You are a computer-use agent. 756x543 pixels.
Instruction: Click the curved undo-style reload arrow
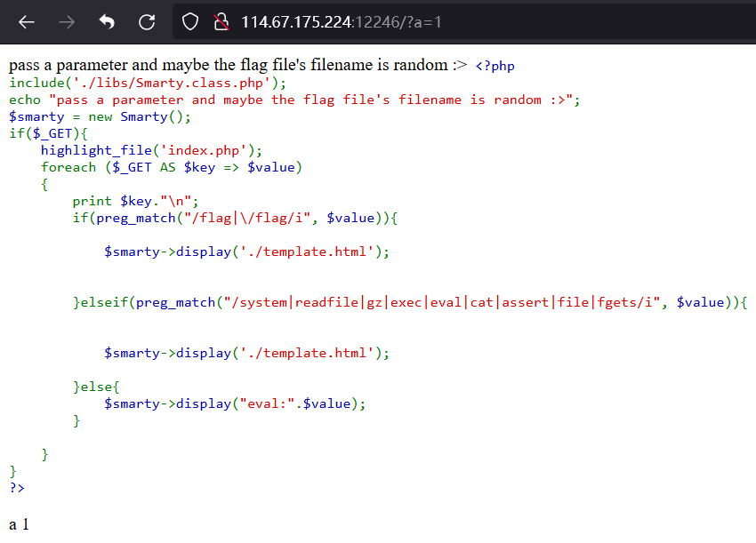pyautogui.click(x=106, y=21)
